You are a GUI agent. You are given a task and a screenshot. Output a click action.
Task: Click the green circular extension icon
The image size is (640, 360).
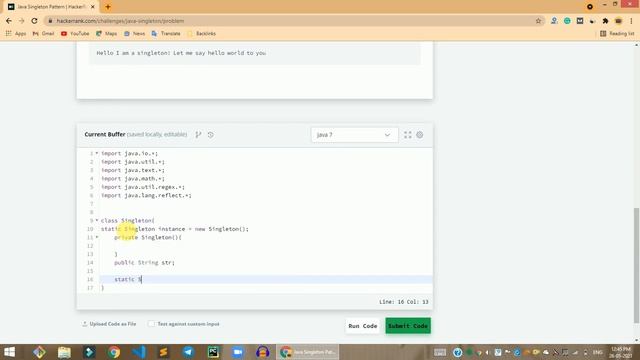[x=567, y=21]
